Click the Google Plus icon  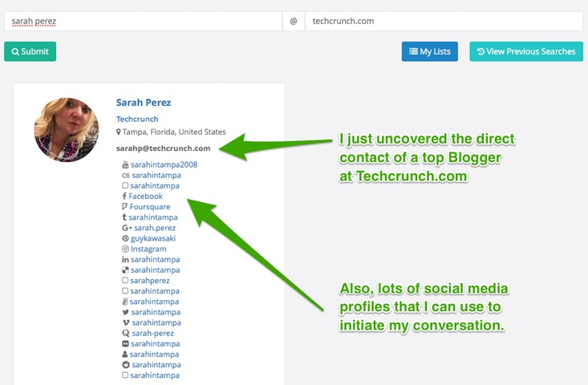coord(127,228)
